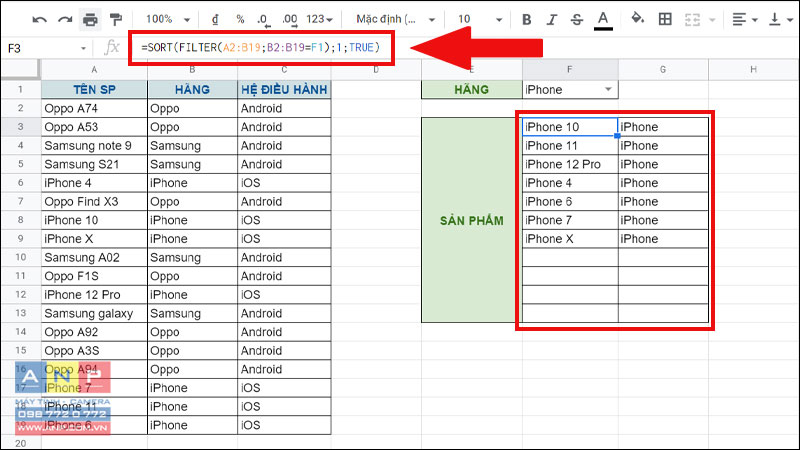Select result cell iPhone 4 in column F
Viewport: 800px width, 450px height.
point(570,183)
